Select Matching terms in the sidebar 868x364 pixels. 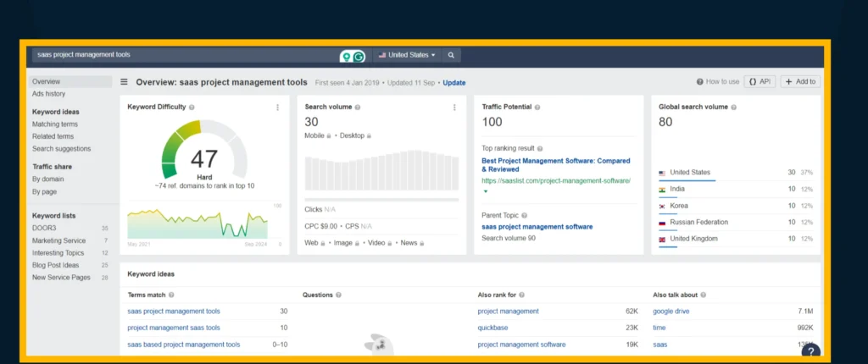point(54,124)
